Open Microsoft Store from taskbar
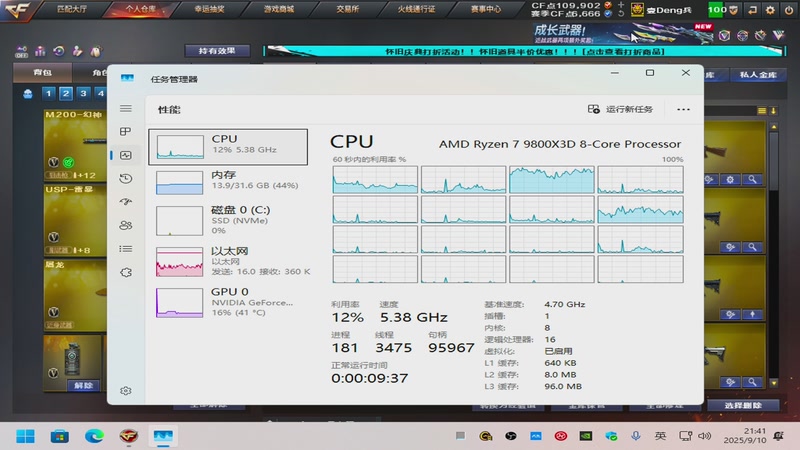Image resolution: width=800 pixels, height=450 pixels. tap(60, 436)
